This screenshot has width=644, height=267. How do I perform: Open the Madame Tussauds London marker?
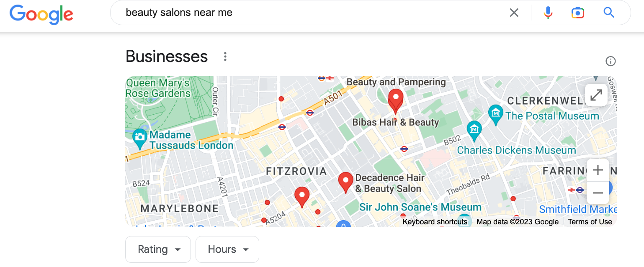point(139,137)
